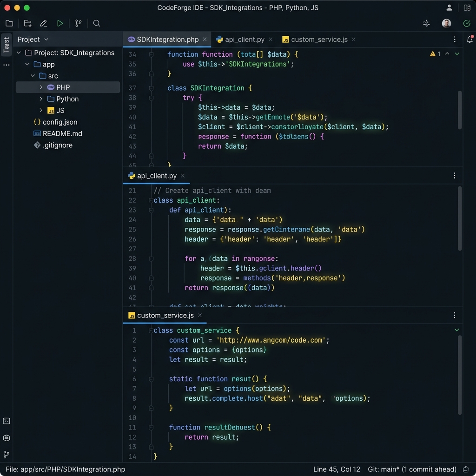Open the tab bar three-dots menu
The width and height of the screenshot is (476, 476).
(455, 39)
